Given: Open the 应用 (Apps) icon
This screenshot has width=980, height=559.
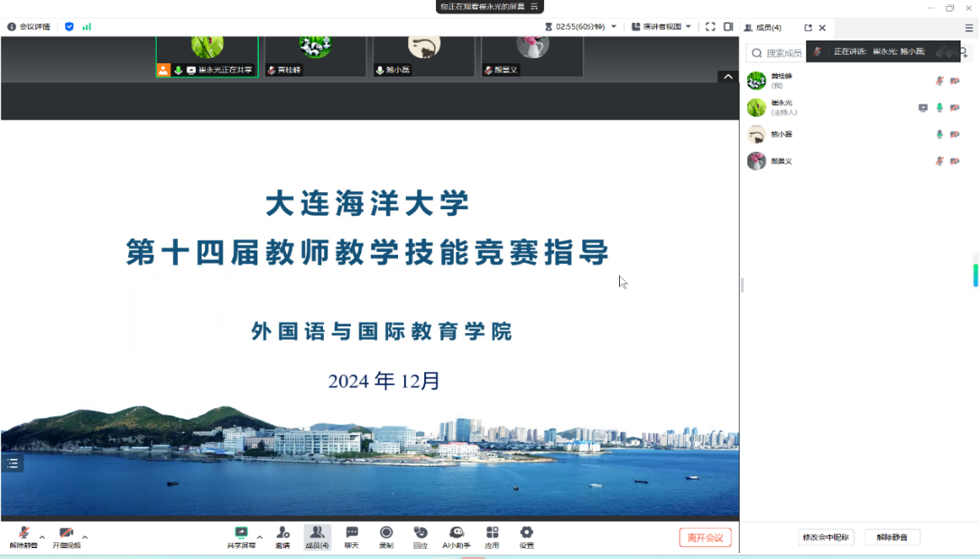Looking at the screenshot, I should point(492,536).
